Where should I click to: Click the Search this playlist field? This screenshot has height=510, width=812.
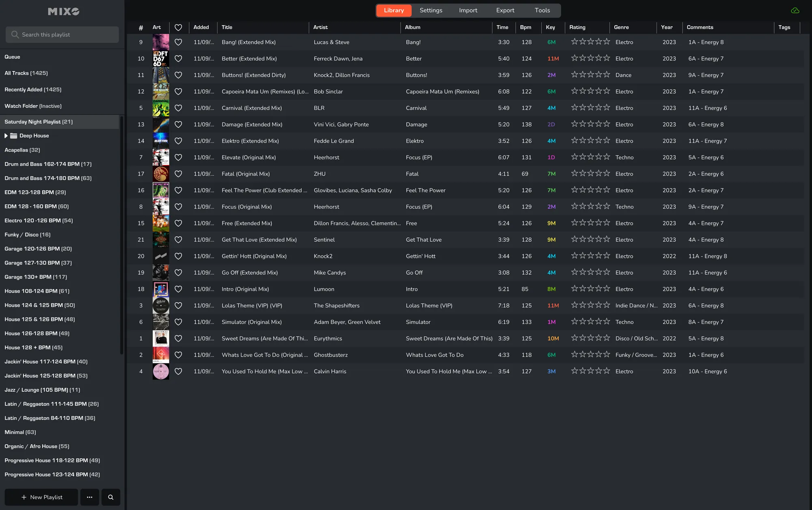coord(62,35)
